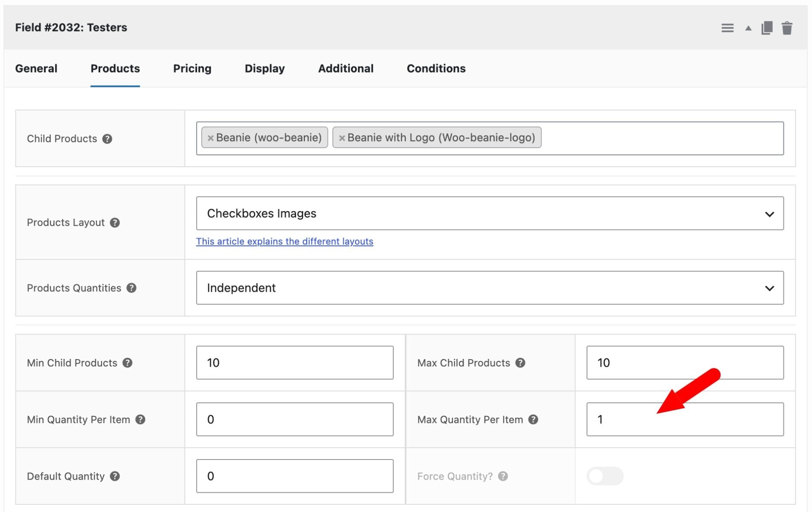The width and height of the screenshot is (812, 512).
Task: Switch to the Conditions tab
Action: point(436,68)
